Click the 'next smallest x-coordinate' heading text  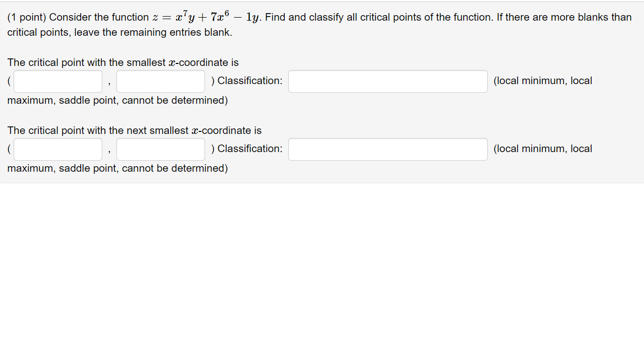click(x=134, y=130)
